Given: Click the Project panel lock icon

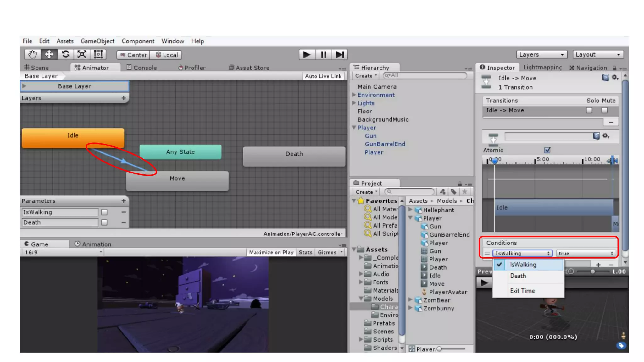Looking at the screenshot, I should point(460,184).
